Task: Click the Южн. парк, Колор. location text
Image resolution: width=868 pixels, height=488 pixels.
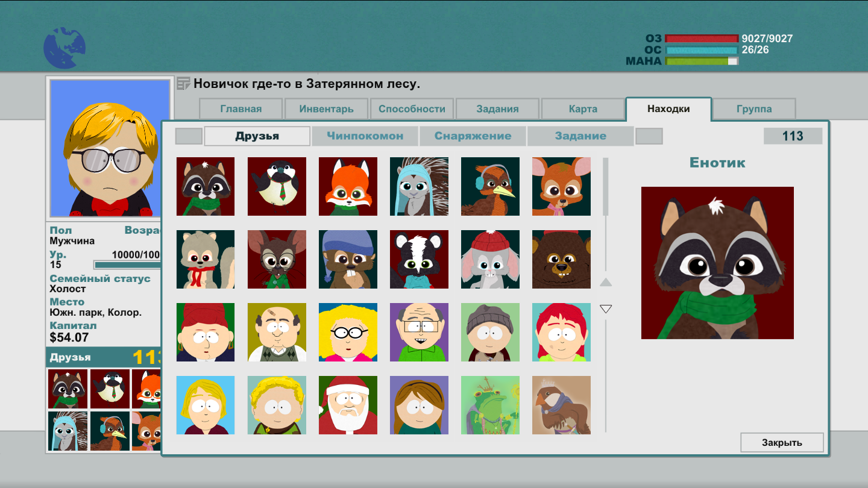Action: coord(96,312)
